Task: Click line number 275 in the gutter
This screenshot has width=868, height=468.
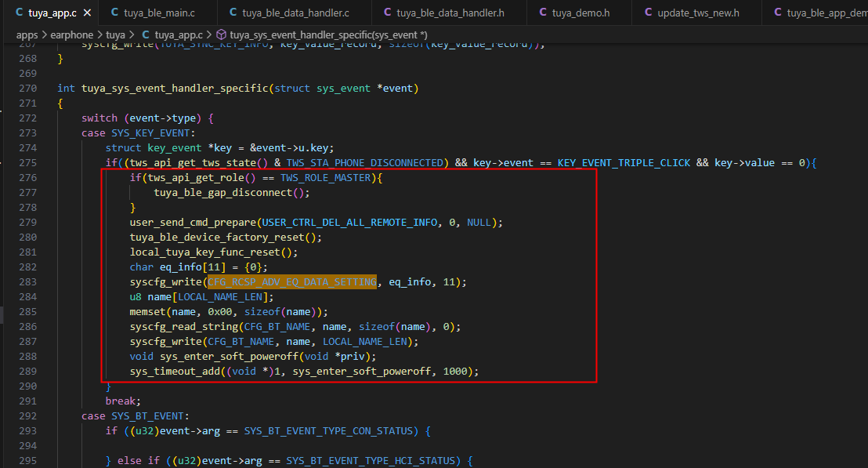Action: point(27,163)
